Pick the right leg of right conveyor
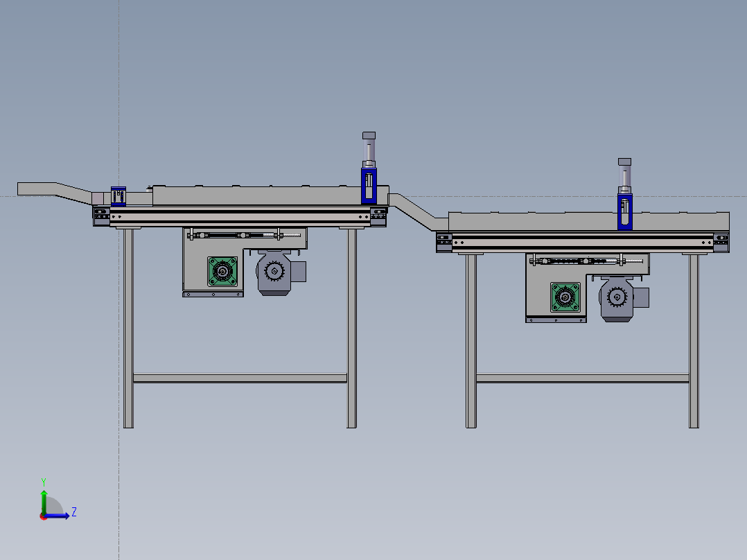Screen dimensions: 747x560 [694, 341]
